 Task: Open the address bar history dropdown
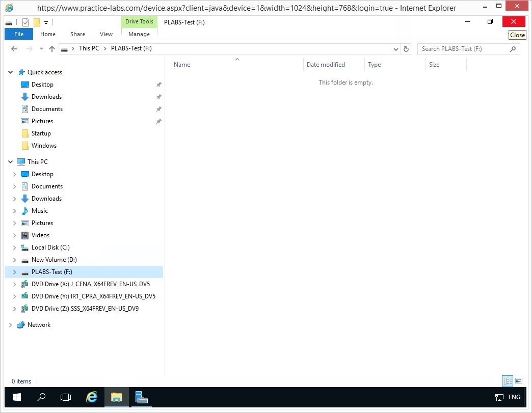pyautogui.click(x=396, y=49)
